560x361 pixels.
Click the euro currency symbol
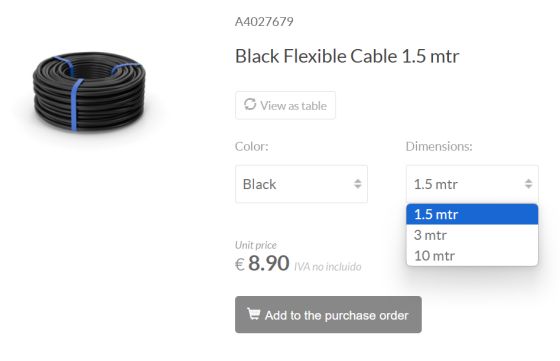[x=240, y=265]
